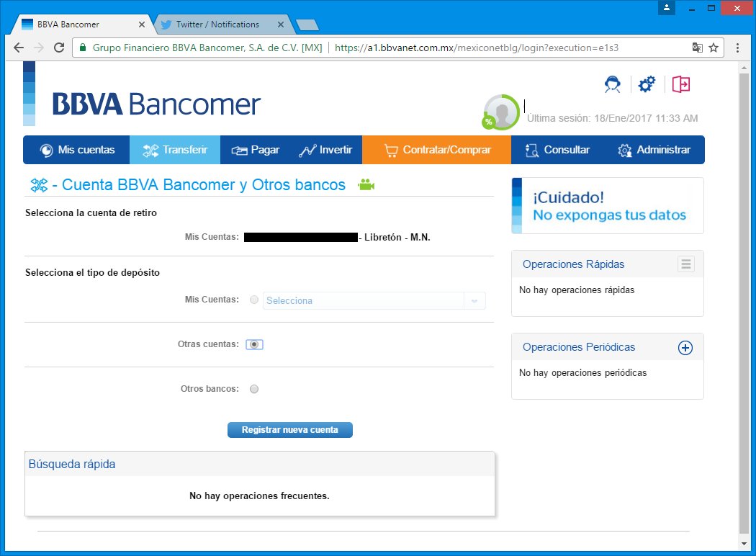Open the Administrar menu
756x556 pixels.
tap(654, 150)
